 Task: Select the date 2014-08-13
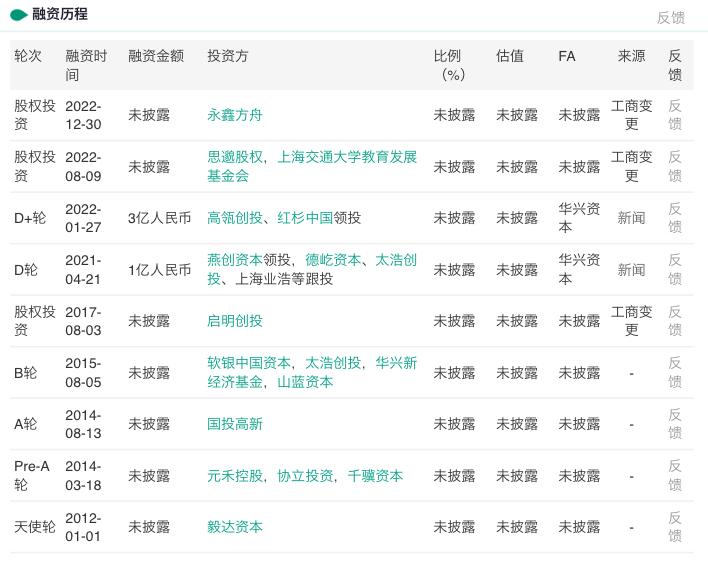[83, 424]
